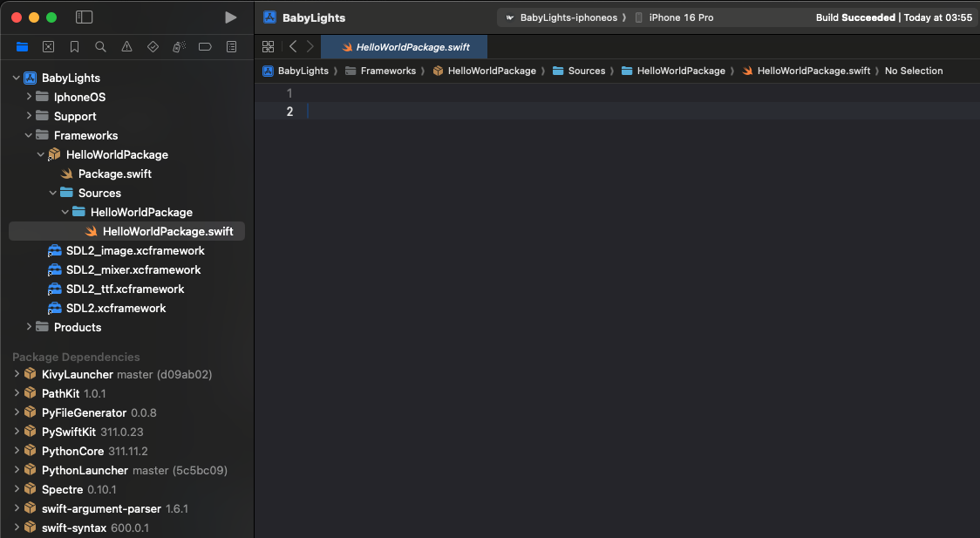Click line number 1 in the gutter

click(289, 93)
